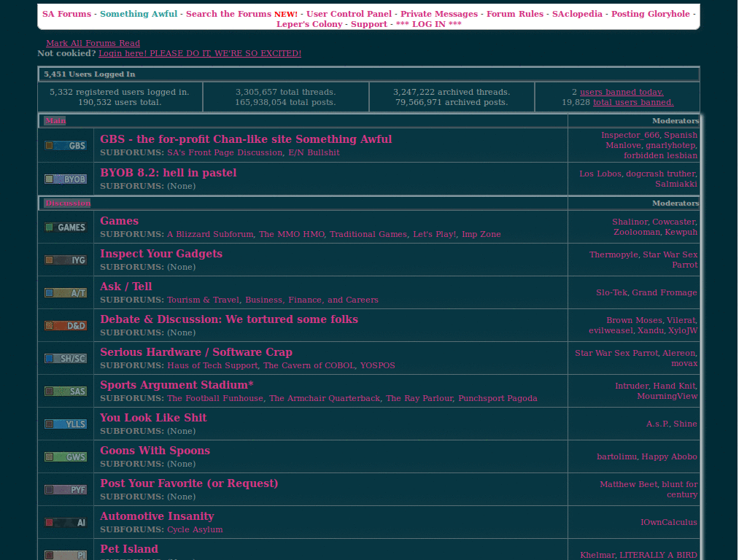Viewport: 747px width, 560px height.
Task: View moderator IOwnCalculus profile
Action: click(x=669, y=522)
